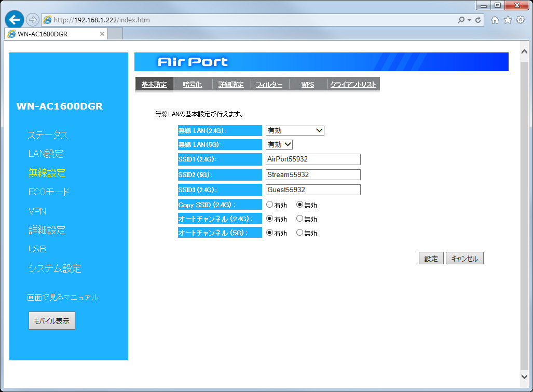Open the browser Home icon
Image resolution: width=533 pixels, height=392 pixels.
(495, 20)
